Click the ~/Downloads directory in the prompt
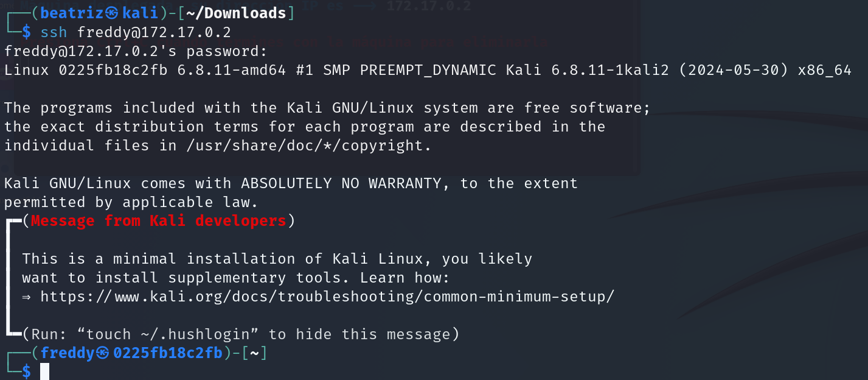868x380 pixels. 236,13
